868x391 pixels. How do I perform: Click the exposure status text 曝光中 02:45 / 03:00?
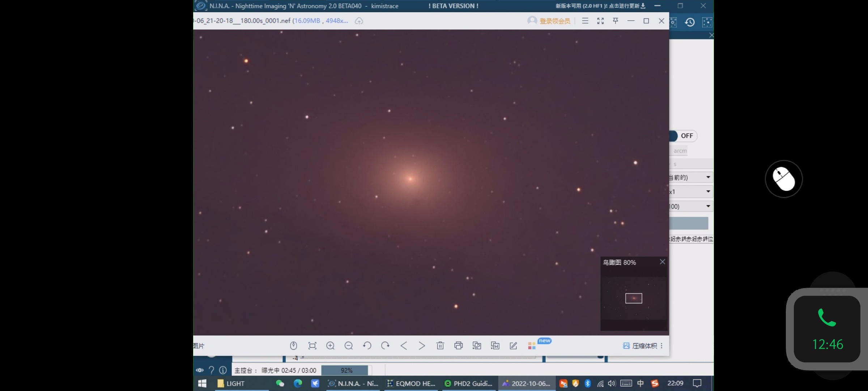click(289, 370)
